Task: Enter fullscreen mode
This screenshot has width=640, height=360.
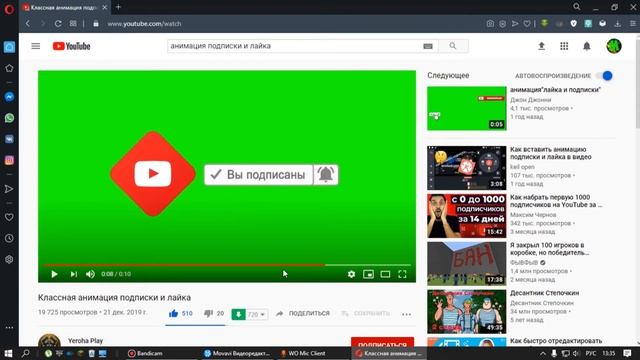Action: (x=402, y=274)
